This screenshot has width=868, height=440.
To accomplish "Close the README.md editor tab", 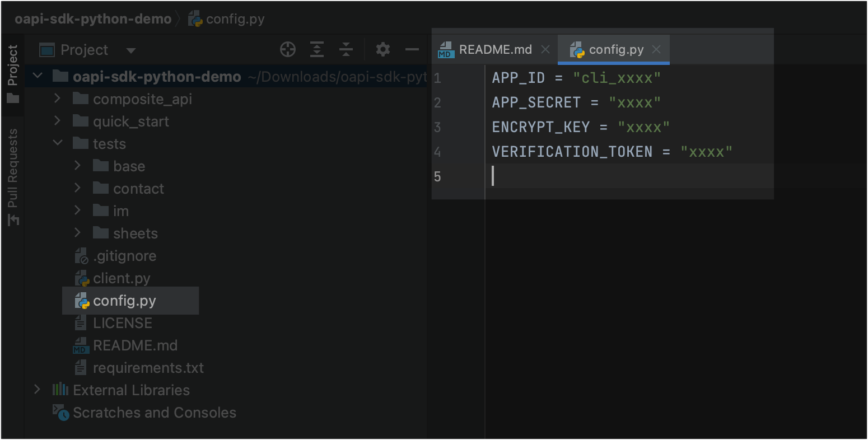I will pyautogui.click(x=545, y=50).
